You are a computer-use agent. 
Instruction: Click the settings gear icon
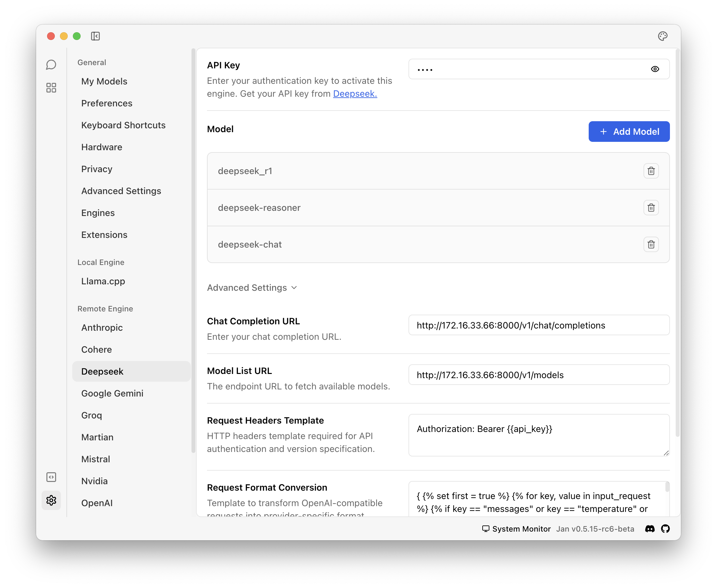pos(51,500)
